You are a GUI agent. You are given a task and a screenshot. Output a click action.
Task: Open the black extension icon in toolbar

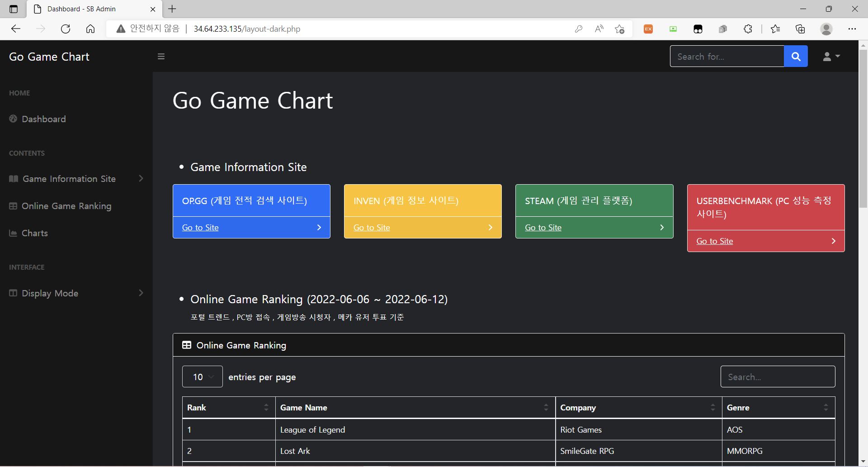[x=698, y=29]
